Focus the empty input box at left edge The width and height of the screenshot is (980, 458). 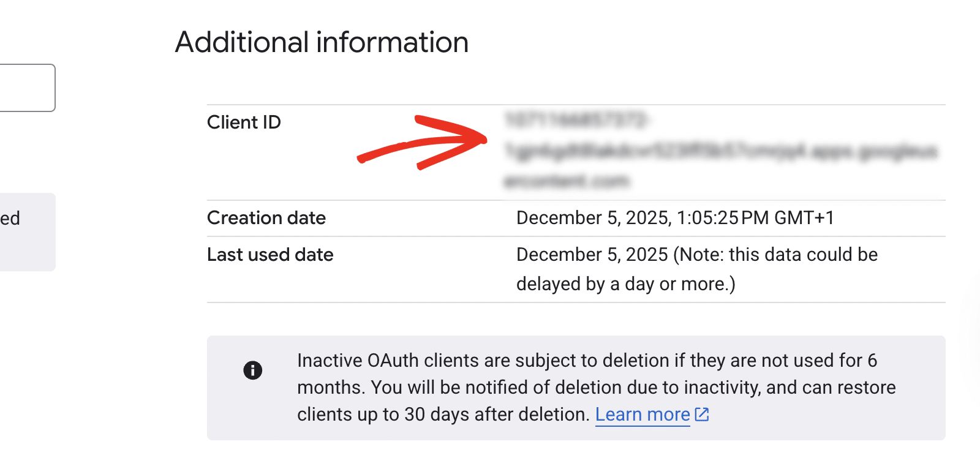27,88
